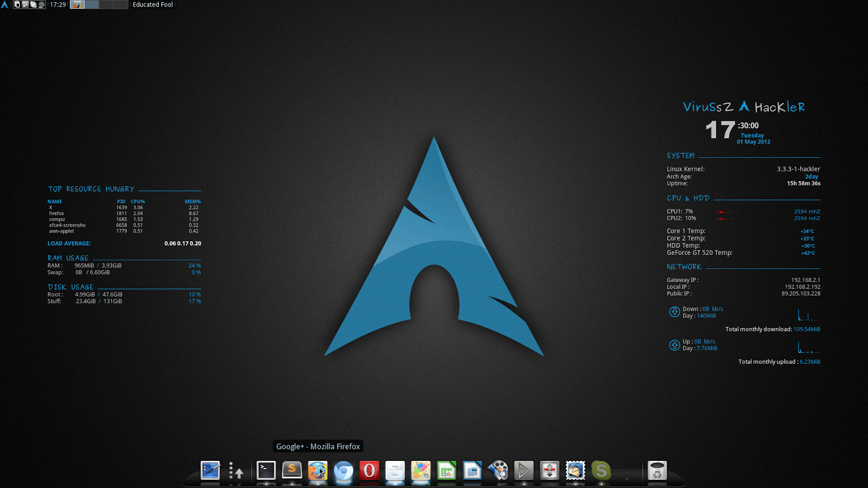868x488 pixels.
Task: Click the "LOAD AVERAGE:" label
Action: [69, 243]
